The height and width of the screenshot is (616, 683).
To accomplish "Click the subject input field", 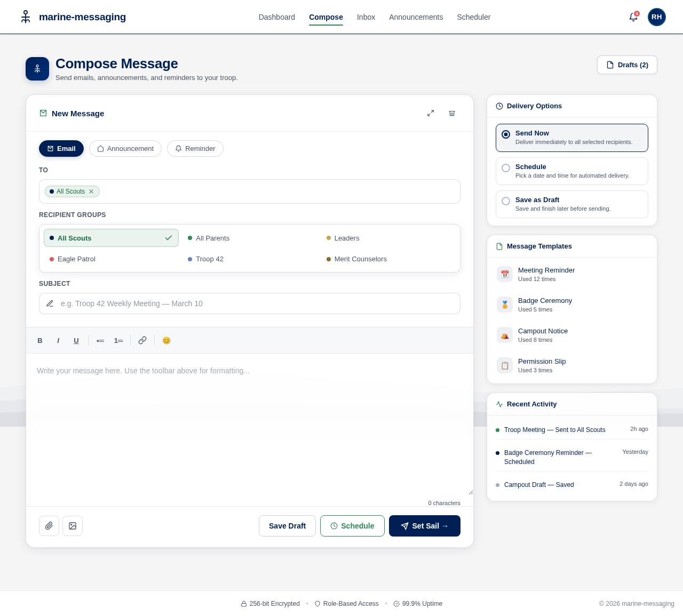I will click(x=249, y=303).
